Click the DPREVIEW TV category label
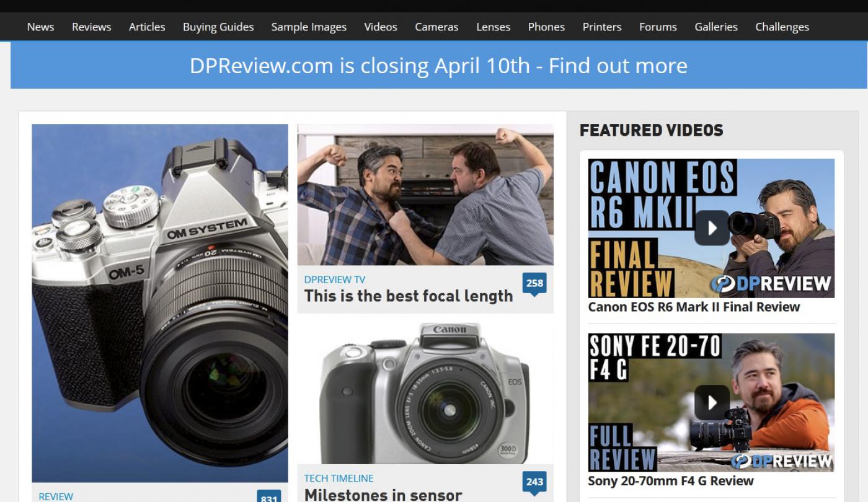 [335, 280]
